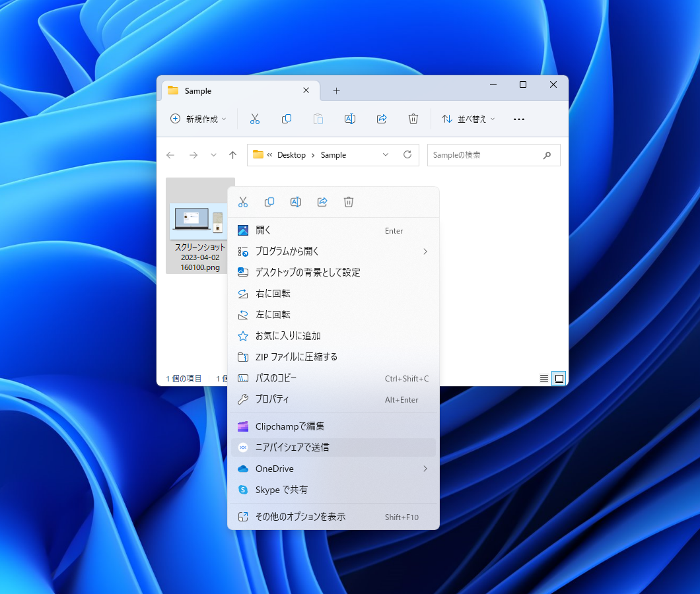Click the chevron left of Desktop breadcrumb
The width and height of the screenshot is (700, 594).
269,155
